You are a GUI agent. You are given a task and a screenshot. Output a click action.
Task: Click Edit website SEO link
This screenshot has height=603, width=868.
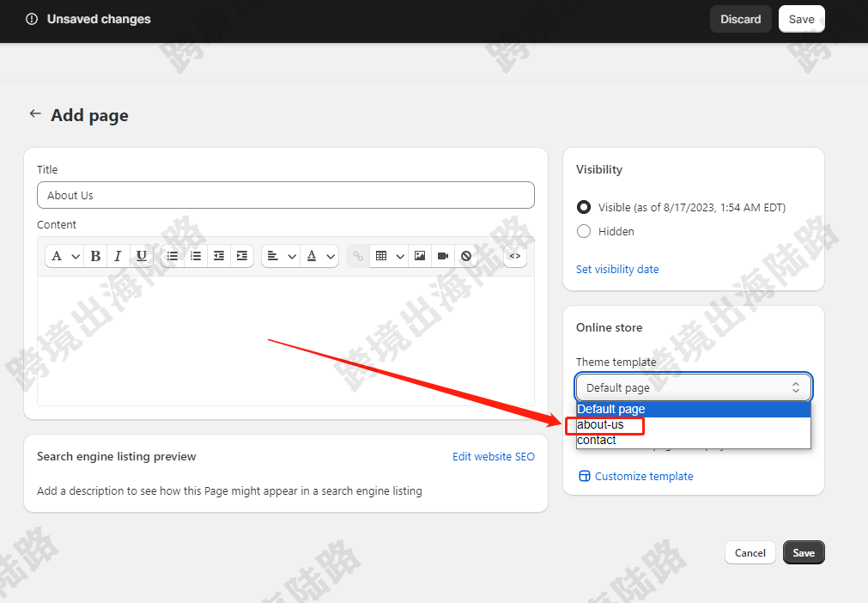[493, 456]
